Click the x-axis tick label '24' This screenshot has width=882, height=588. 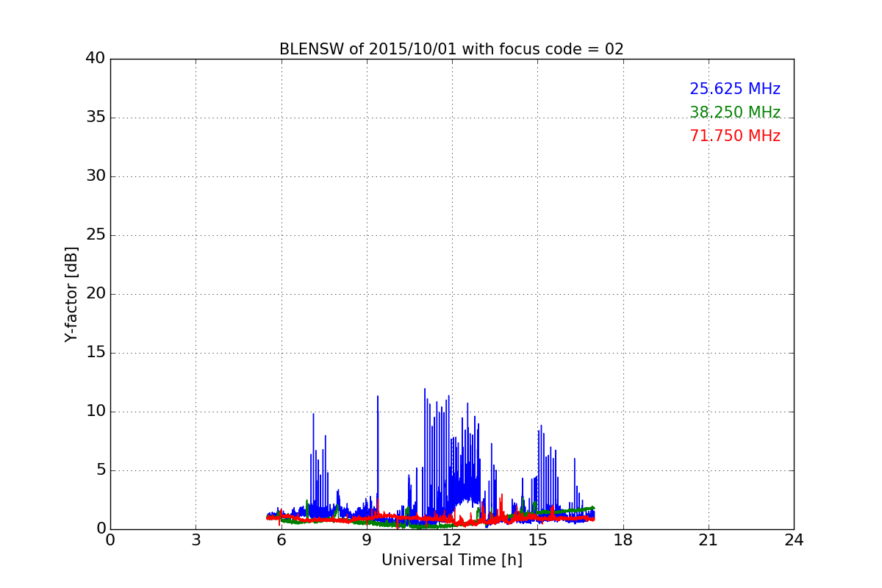(x=794, y=540)
